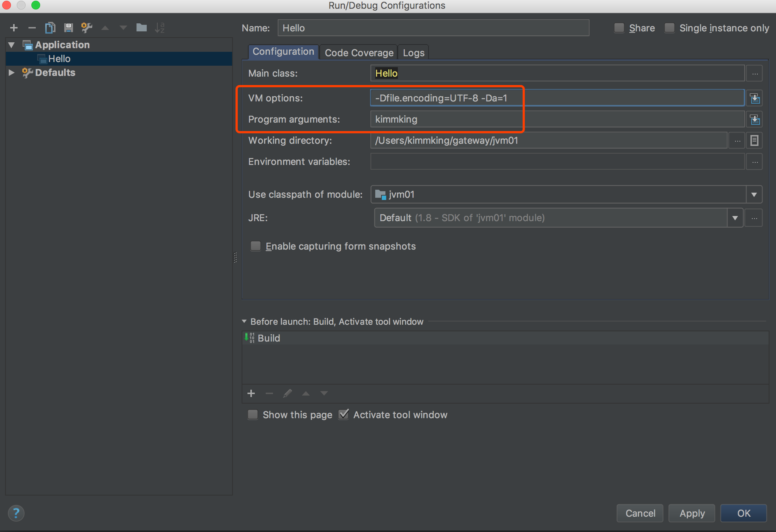
Task: Open the help question mark button
Action: pyautogui.click(x=16, y=513)
